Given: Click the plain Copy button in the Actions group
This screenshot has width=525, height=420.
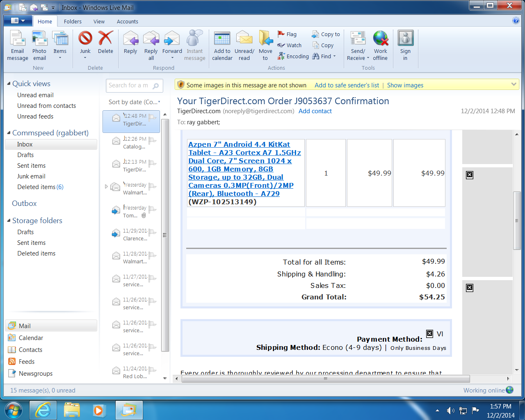Looking at the screenshot, I should (323, 45).
